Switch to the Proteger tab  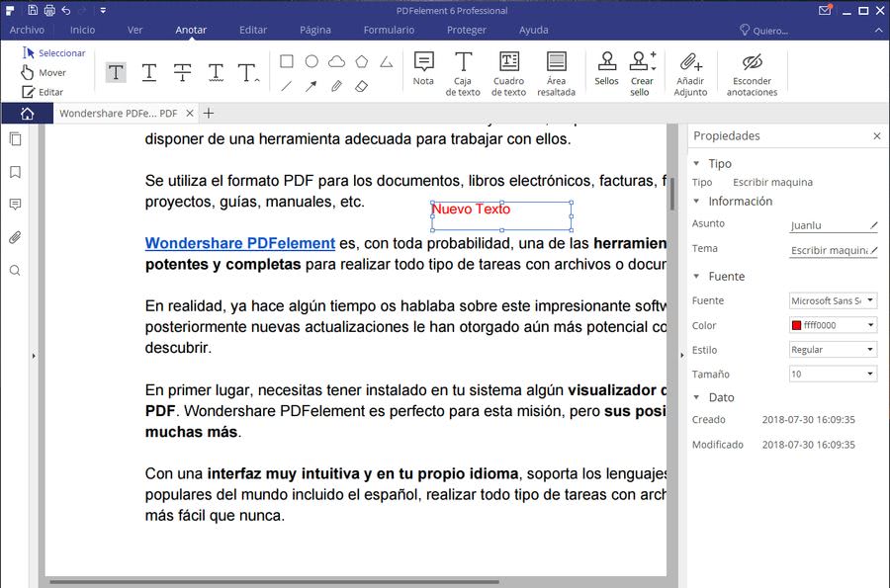click(x=466, y=30)
